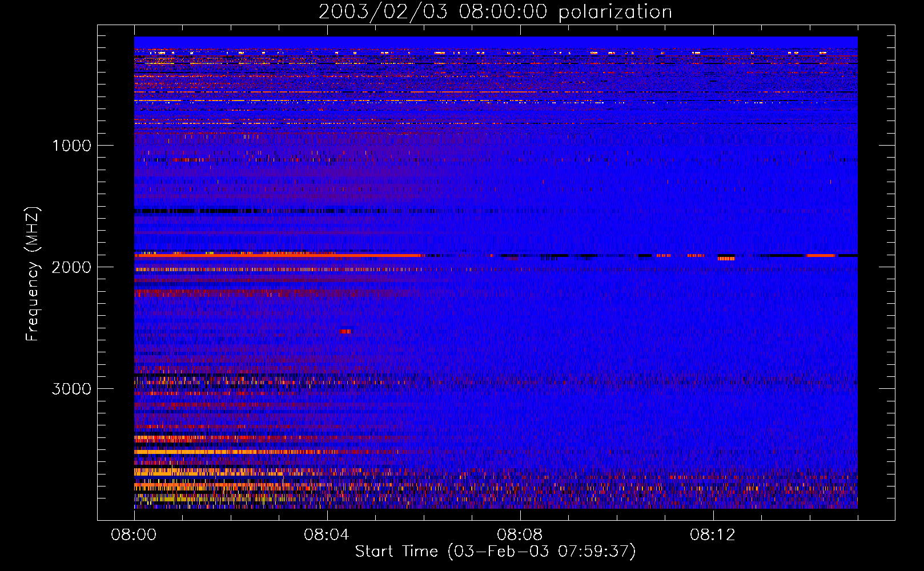The width and height of the screenshot is (924, 571).
Task: Click the '08:04' time axis label
Action: [x=327, y=535]
